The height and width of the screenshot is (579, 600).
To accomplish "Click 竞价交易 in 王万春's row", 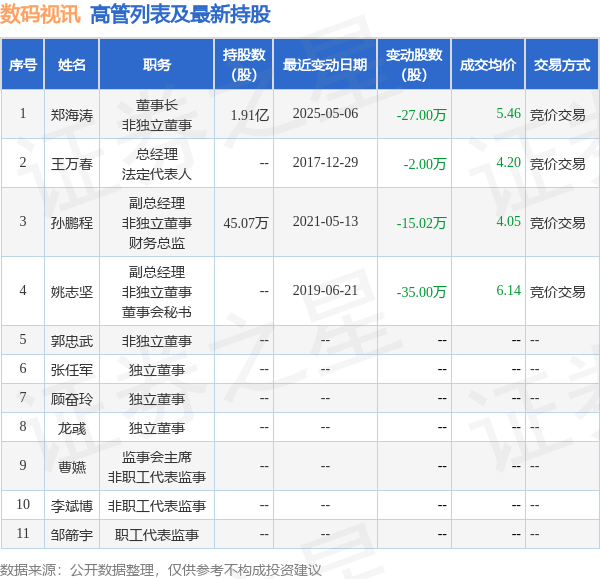I will point(558,164).
